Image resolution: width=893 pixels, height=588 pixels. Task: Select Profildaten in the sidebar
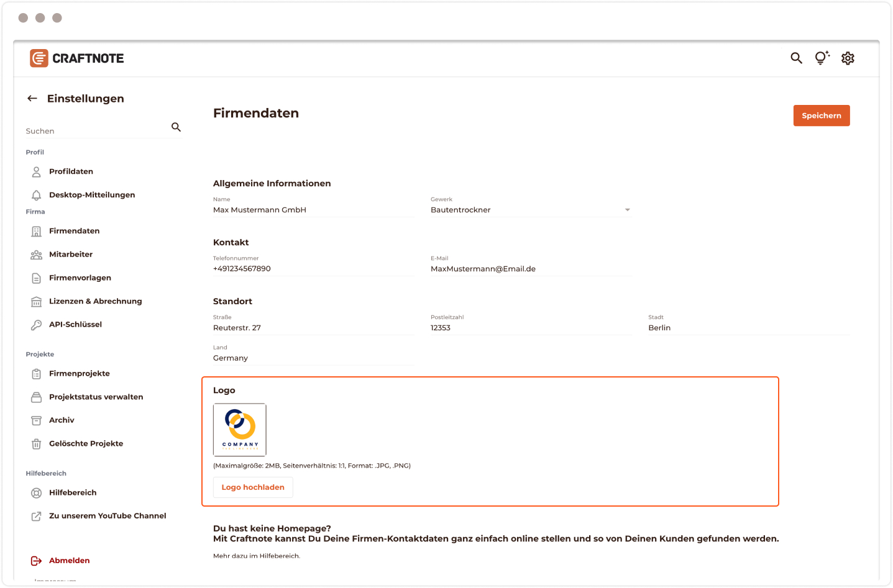click(71, 171)
